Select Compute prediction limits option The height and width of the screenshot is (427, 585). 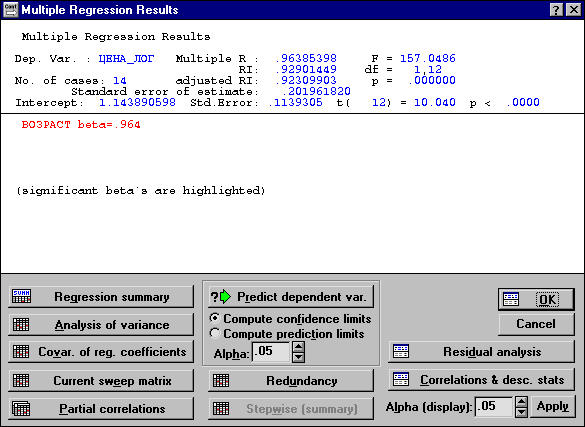pos(215,333)
